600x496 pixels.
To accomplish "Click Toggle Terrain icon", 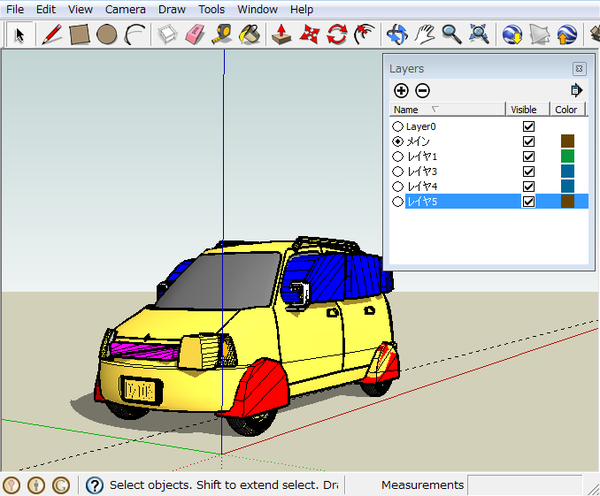I will point(540,34).
